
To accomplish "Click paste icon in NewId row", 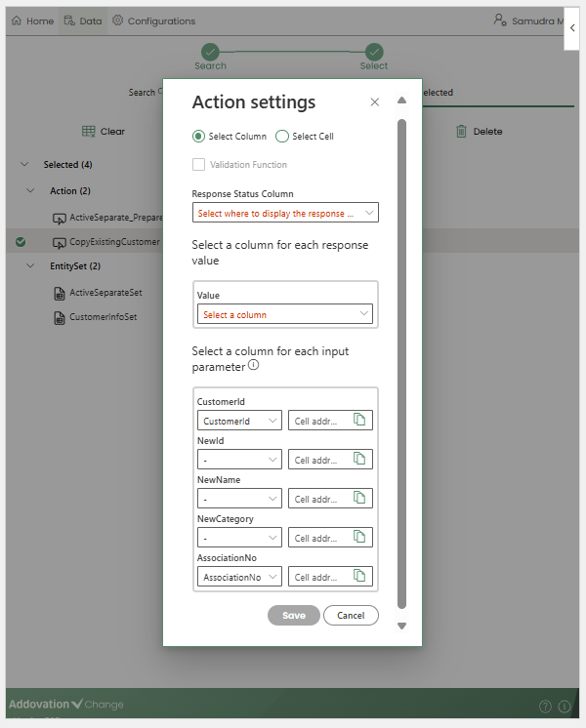I will [x=359, y=460].
